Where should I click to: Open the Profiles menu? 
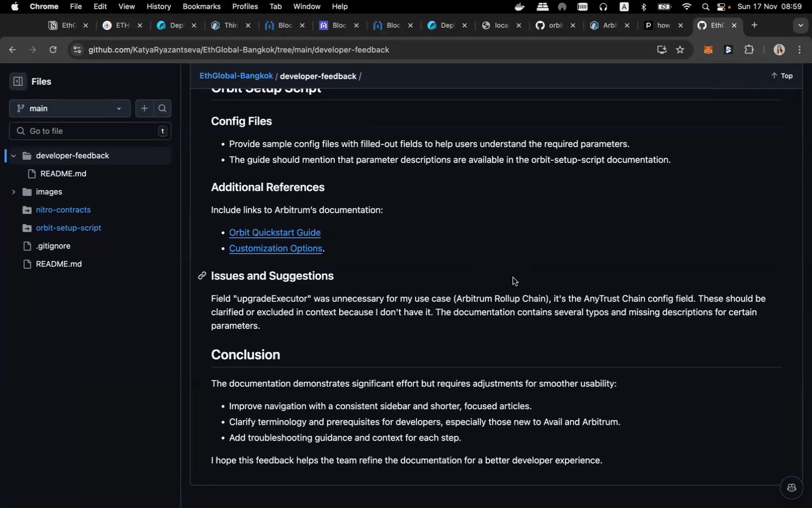(x=245, y=7)
